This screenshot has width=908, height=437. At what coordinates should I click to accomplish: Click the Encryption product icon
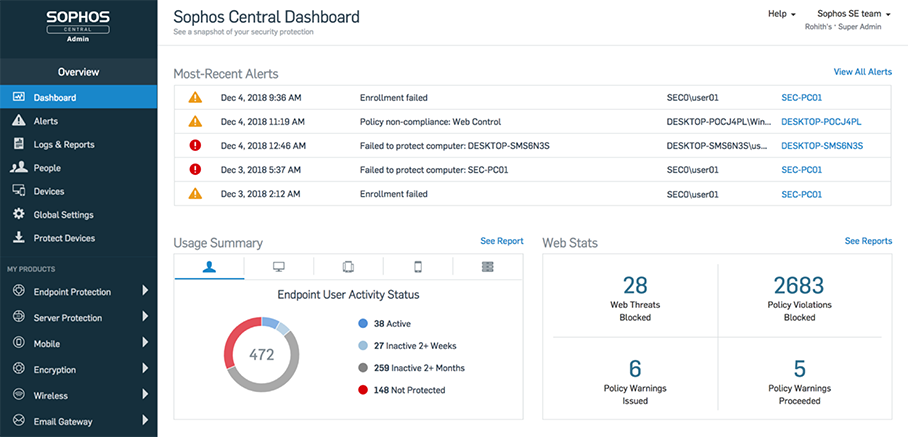17,370
